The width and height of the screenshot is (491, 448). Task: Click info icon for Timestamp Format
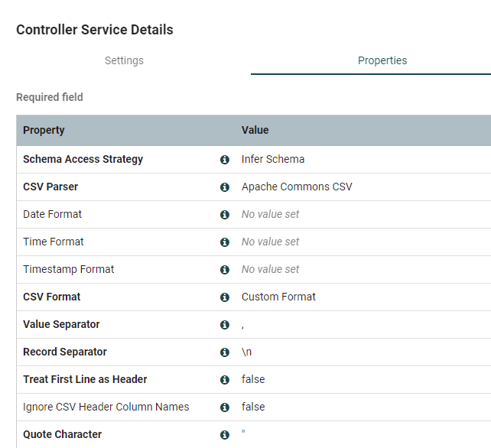(x=225, y=270)
